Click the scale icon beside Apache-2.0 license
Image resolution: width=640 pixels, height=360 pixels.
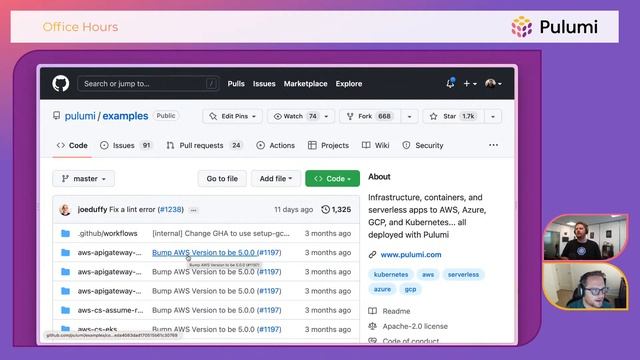(372, 326)
